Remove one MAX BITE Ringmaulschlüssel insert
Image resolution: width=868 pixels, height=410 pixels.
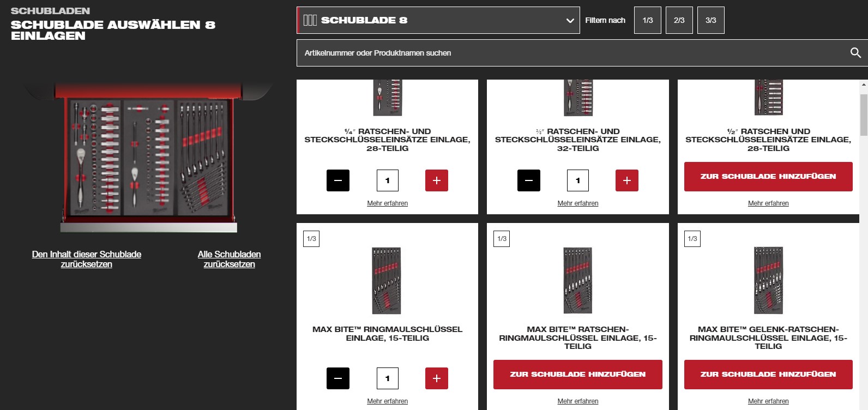(x=338, y=378)
